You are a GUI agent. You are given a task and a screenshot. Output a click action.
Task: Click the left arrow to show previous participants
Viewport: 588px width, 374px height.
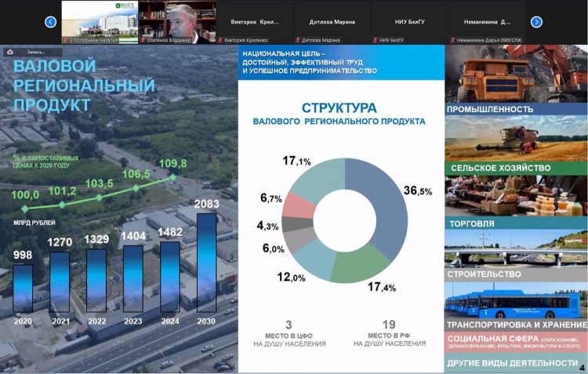(51, 22)
